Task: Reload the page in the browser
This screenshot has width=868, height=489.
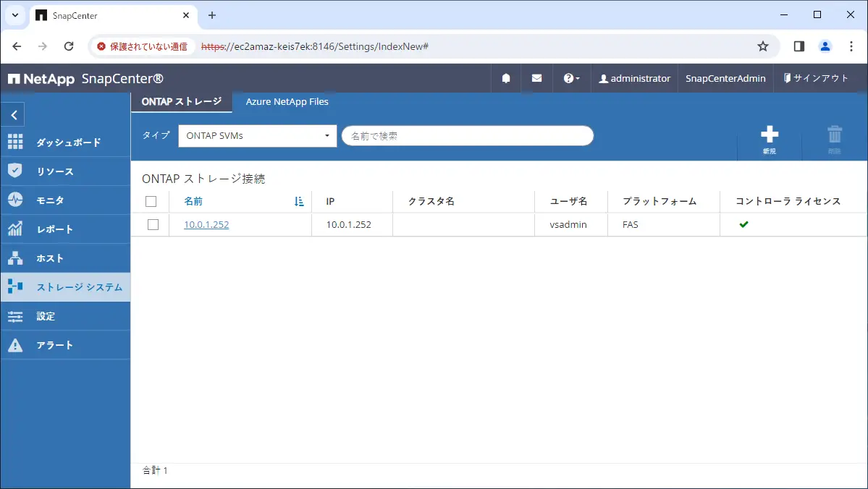Action: click(x=69, y=46)
